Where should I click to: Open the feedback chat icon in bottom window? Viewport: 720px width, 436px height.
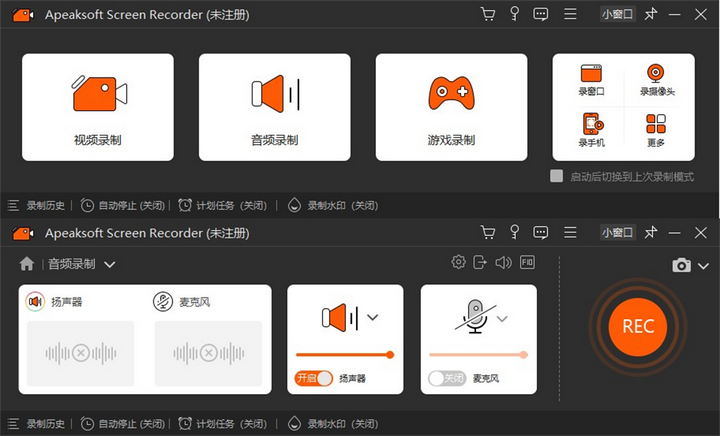coord(540,233)
